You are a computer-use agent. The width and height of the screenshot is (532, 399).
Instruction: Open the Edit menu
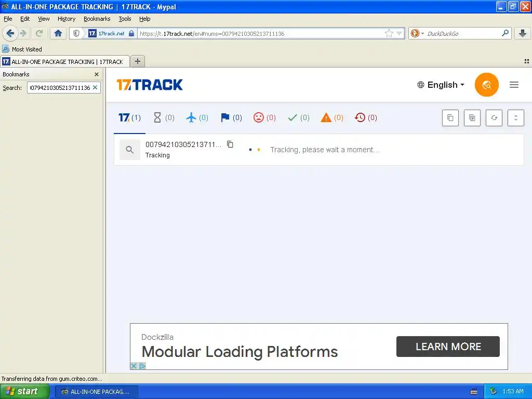[x=25, y=19]
